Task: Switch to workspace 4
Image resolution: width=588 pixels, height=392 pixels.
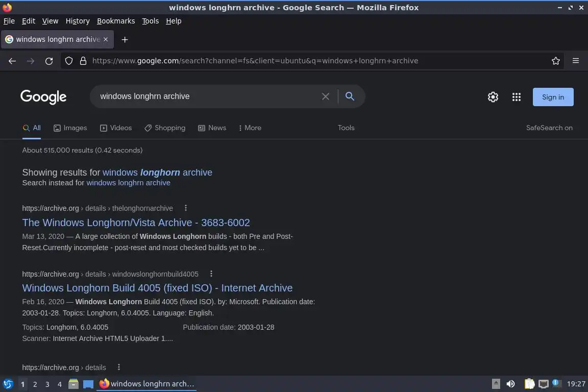Action: click(60, 384)
